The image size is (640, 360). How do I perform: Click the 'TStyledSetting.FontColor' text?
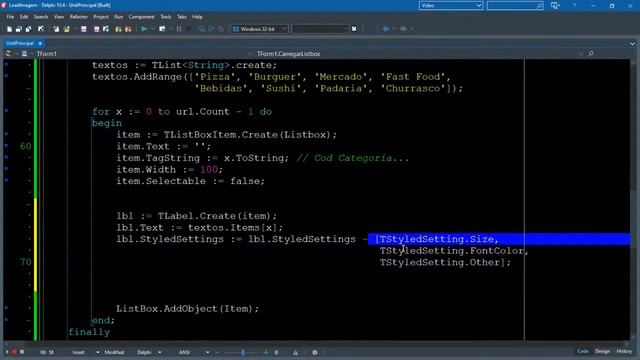click(451, 251)
